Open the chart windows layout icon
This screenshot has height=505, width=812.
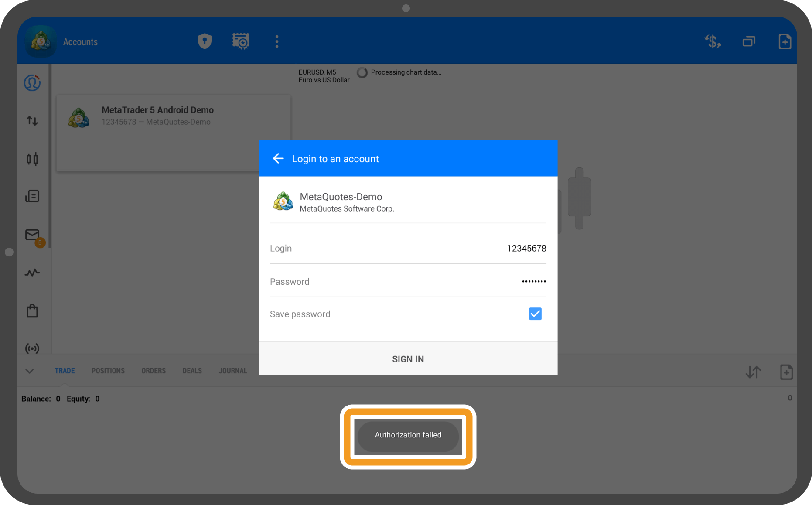point(749,41)
